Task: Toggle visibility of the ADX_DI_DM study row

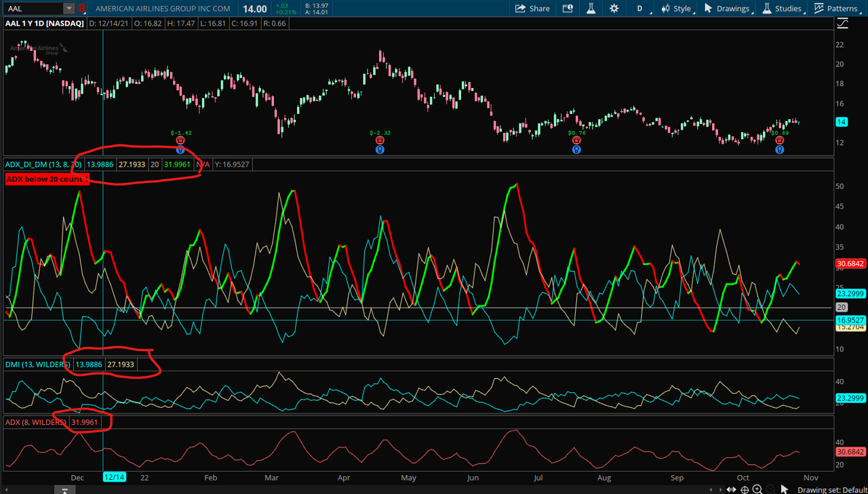Action: click(x=41, y=164)
